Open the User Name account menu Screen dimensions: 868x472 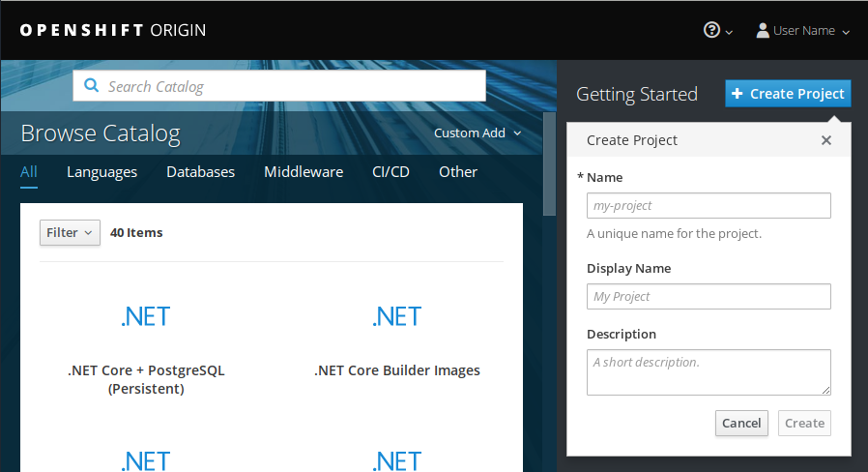(x=802, y=31)
